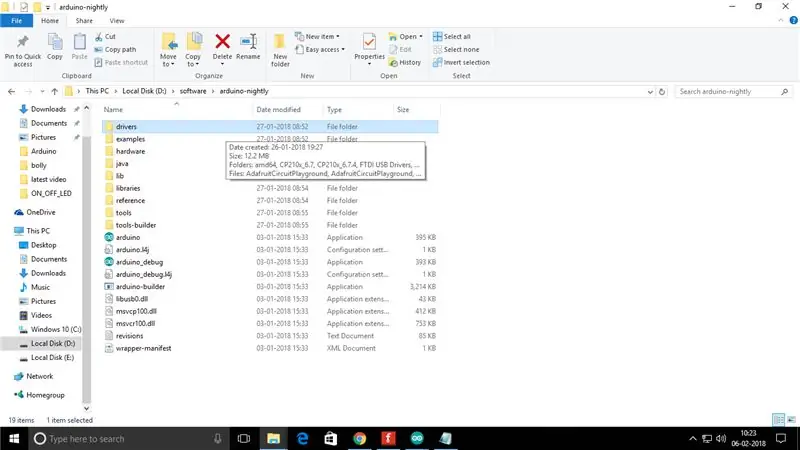The image size is (800, 450).
Task: Open the Easy access dropdown
Action: click(320, 49)
